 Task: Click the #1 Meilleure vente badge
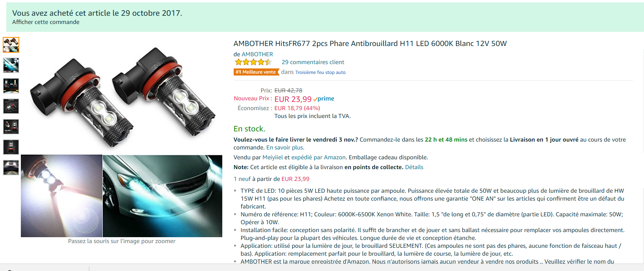[256, 72]
